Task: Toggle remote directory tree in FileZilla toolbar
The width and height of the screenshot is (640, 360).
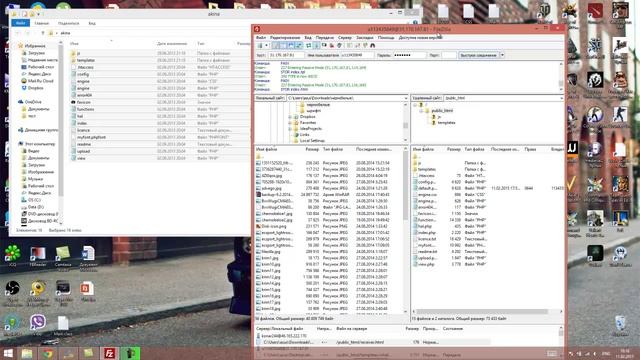Action: pyautogui.click(x=291, y=45)
